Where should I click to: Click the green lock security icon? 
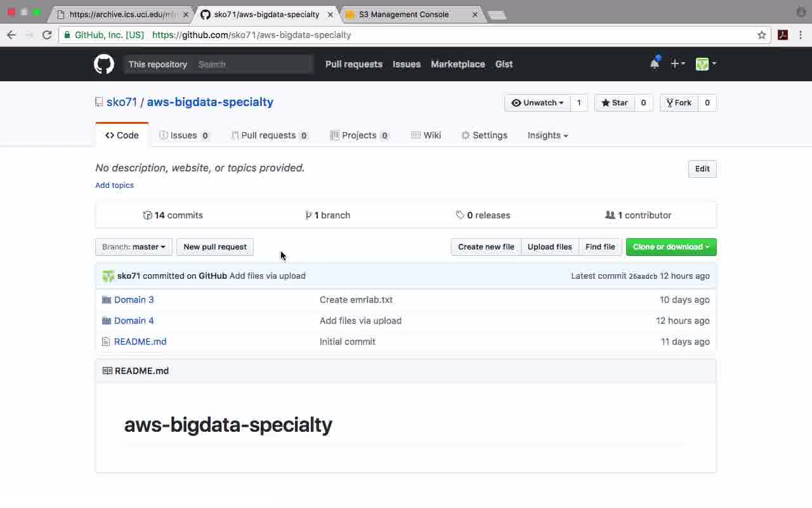[x=67, y=35]
